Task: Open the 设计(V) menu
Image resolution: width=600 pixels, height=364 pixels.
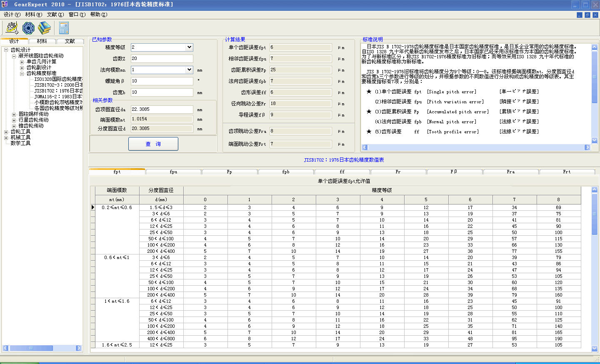Action: (x=12, y=15)
